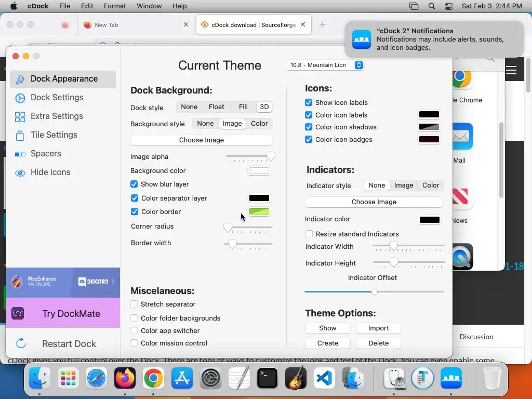Toggle Color icon shadows checkbox
532x399 pixels.
pos(309,127)
